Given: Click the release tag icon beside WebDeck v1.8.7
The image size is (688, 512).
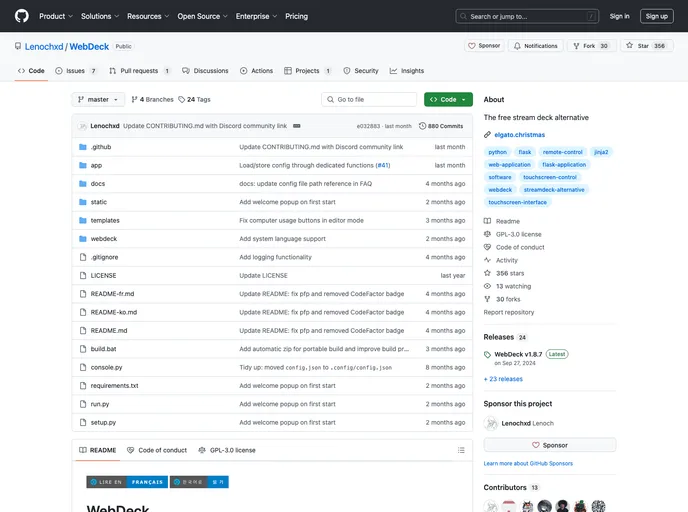Looking at the screenshot, I should click(487, 354).
